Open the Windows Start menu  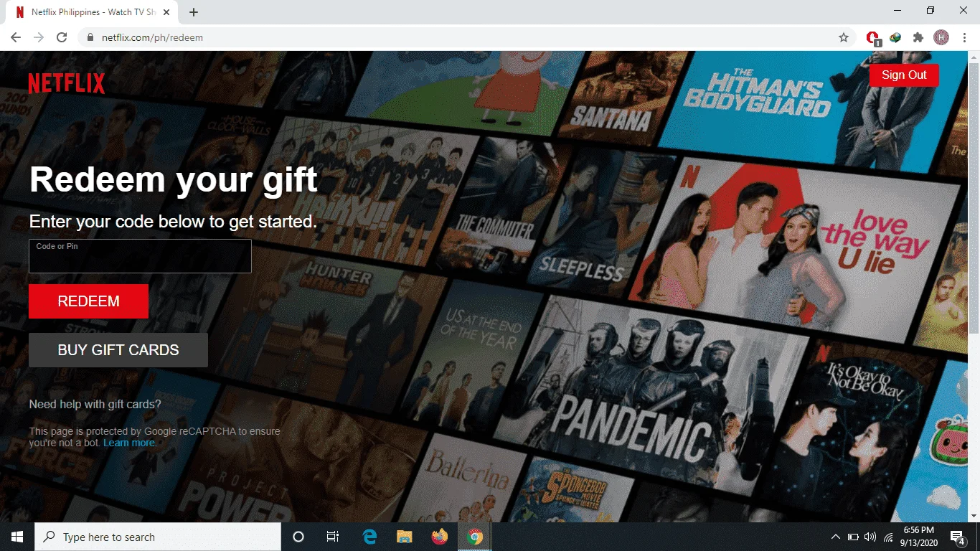[x=17, y=537]
